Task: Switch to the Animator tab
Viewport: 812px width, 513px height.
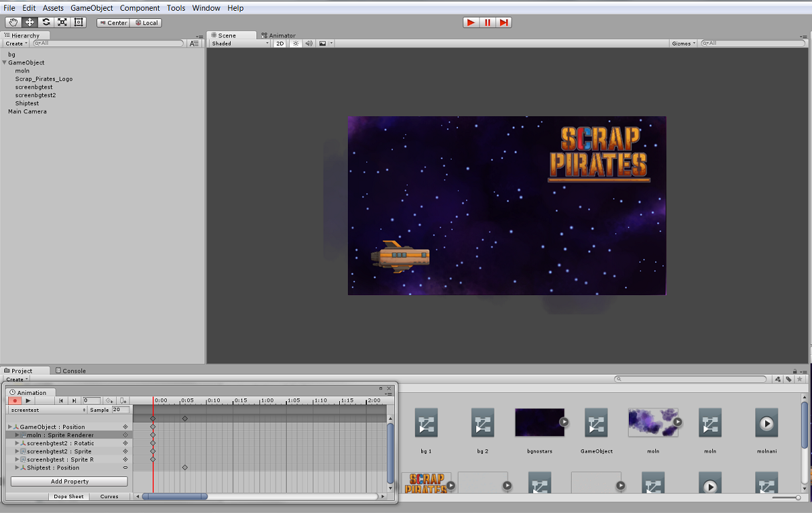Action: pos(279,35)
